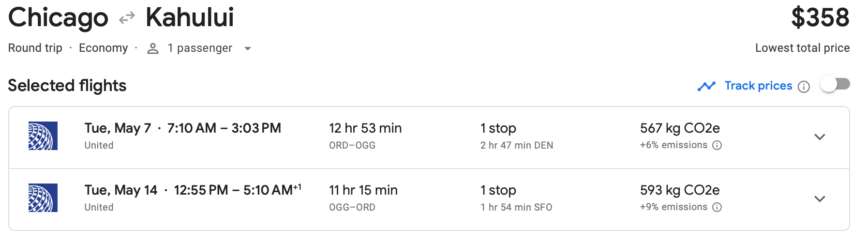The width and height of the screenshot is (868, 244).
Task: Click the 1 passenger label
Action: pyautogui.click(x=200, y=48)
